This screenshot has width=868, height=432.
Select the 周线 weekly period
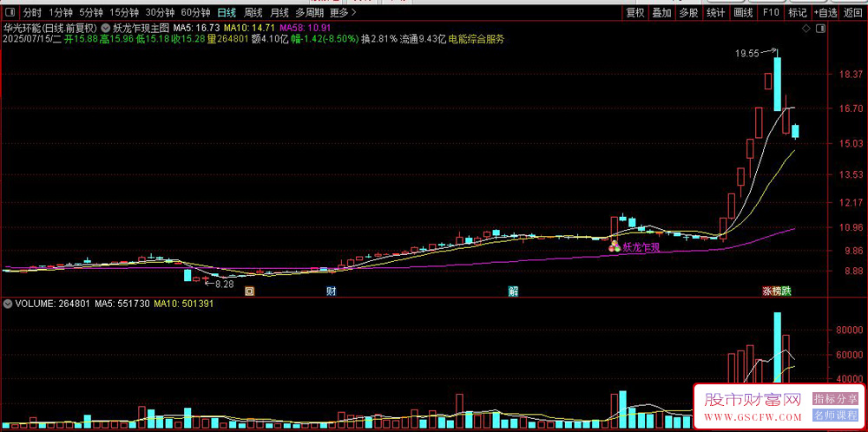click(x=253, y=12)
